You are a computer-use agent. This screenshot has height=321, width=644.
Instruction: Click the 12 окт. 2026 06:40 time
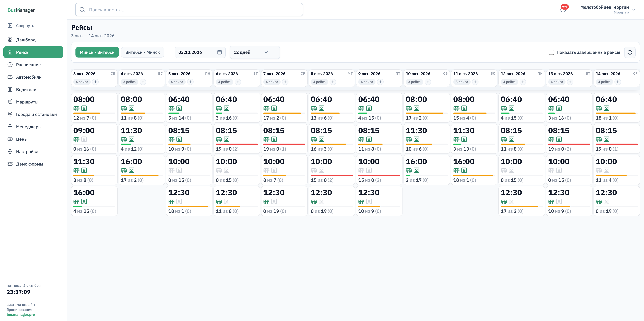pyautogui.click(x=511, y=99)
